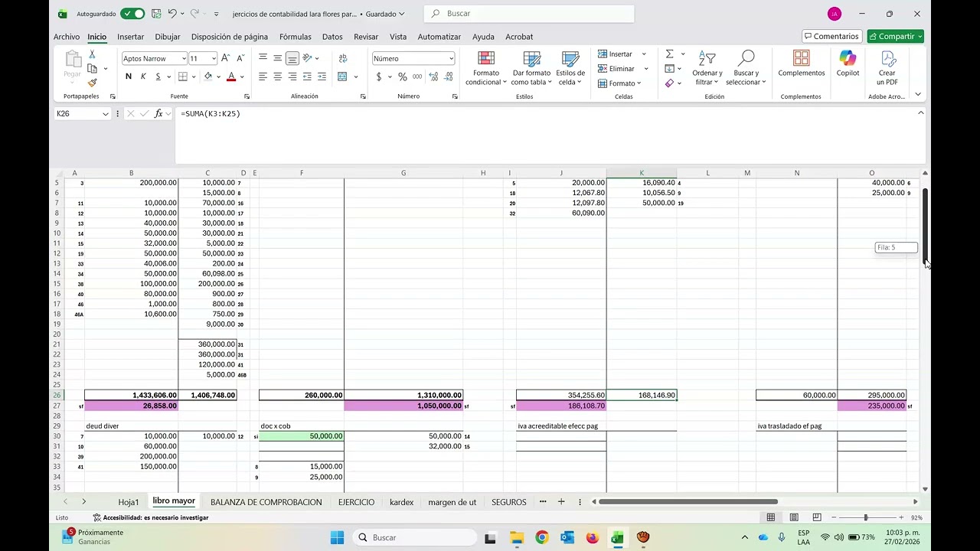
Task: Switch to the kardex sheet
Action: [401, 502]
